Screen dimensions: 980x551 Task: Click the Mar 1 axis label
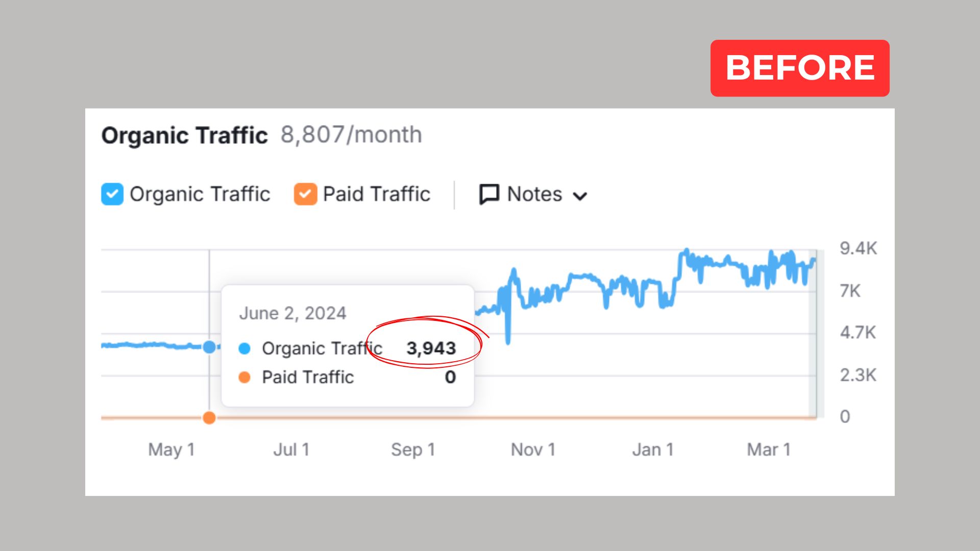coord(769,449)
